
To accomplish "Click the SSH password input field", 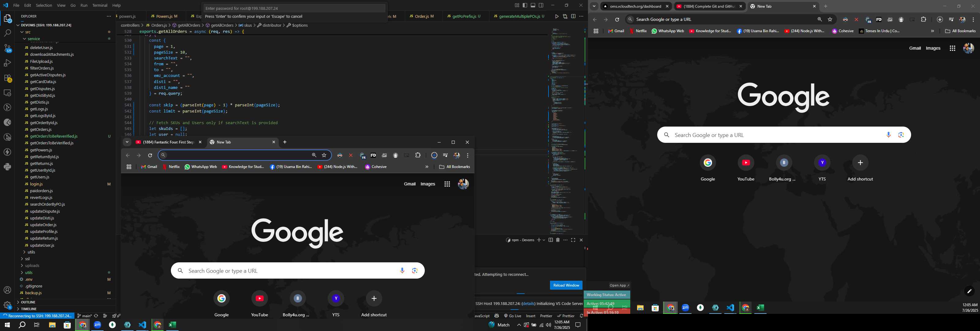I will (294, 8).
